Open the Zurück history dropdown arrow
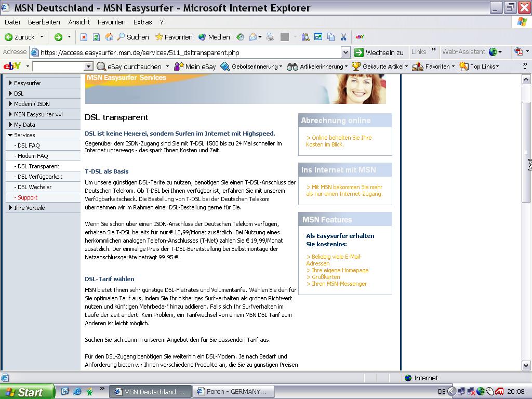The height and width of the screenshot is (399, 532). click(x=42, y=37)
